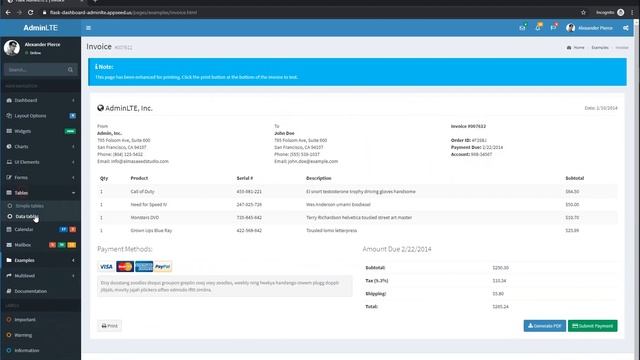Click the Call of Duty product cell

tap(142, 191)
